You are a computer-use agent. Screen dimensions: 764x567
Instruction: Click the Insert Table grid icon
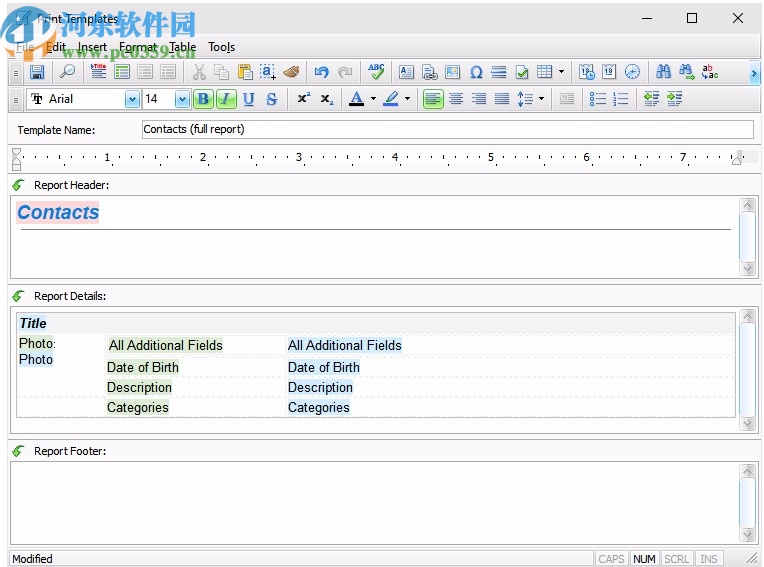click(544, 73)
